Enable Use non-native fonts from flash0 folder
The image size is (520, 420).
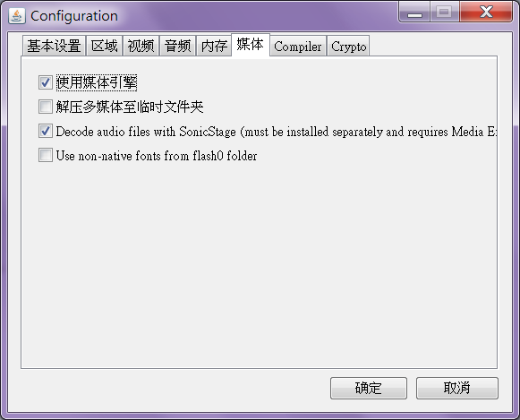tap(46, 155)
